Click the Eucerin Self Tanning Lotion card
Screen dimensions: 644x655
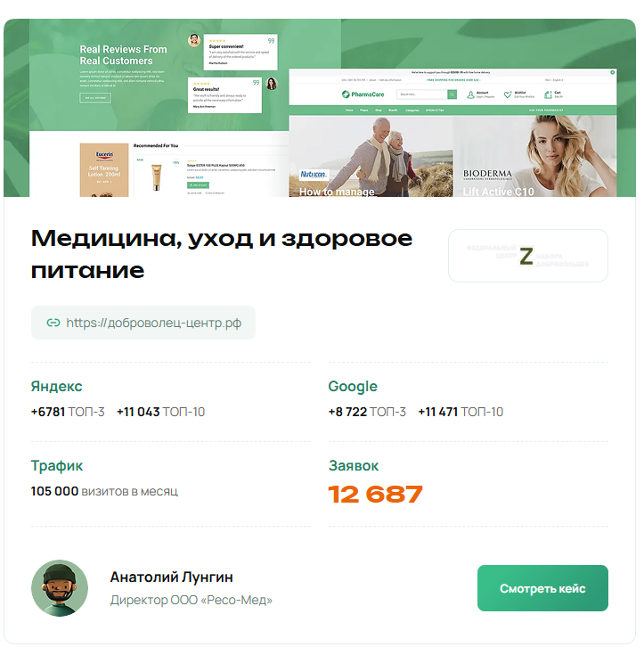pyautogui.click(x=104, y=169)
